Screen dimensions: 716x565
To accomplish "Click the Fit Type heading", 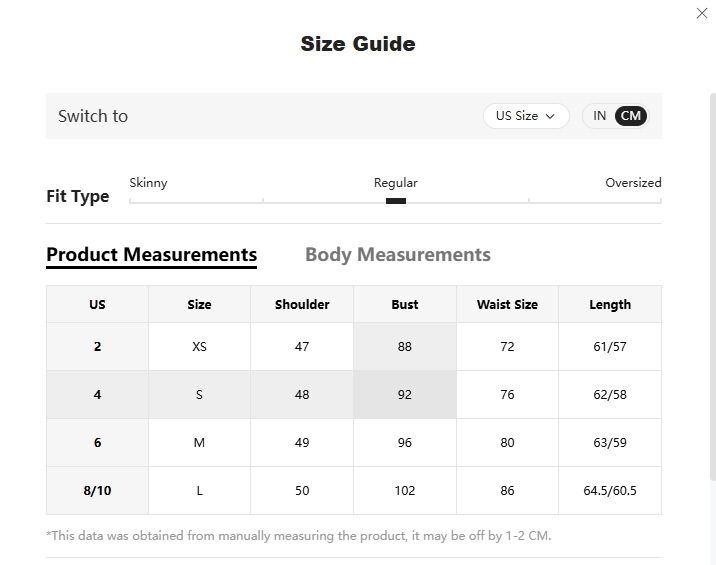I will point(78,196).
